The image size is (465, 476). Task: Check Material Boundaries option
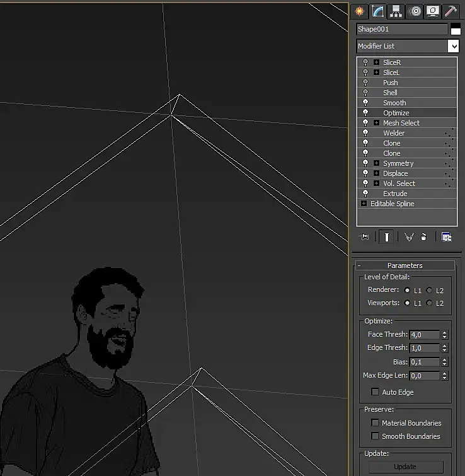coord(376,423)
